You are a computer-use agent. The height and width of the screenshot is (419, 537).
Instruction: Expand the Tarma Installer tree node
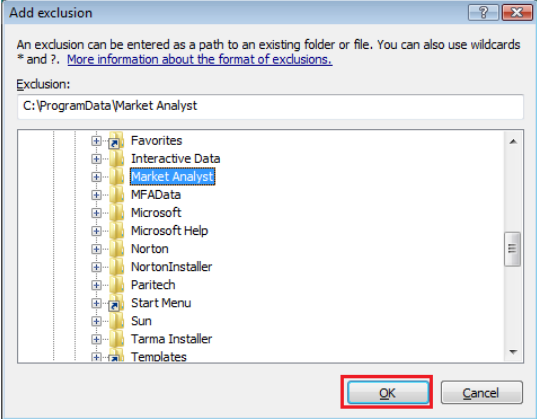(x=96, y=339)
